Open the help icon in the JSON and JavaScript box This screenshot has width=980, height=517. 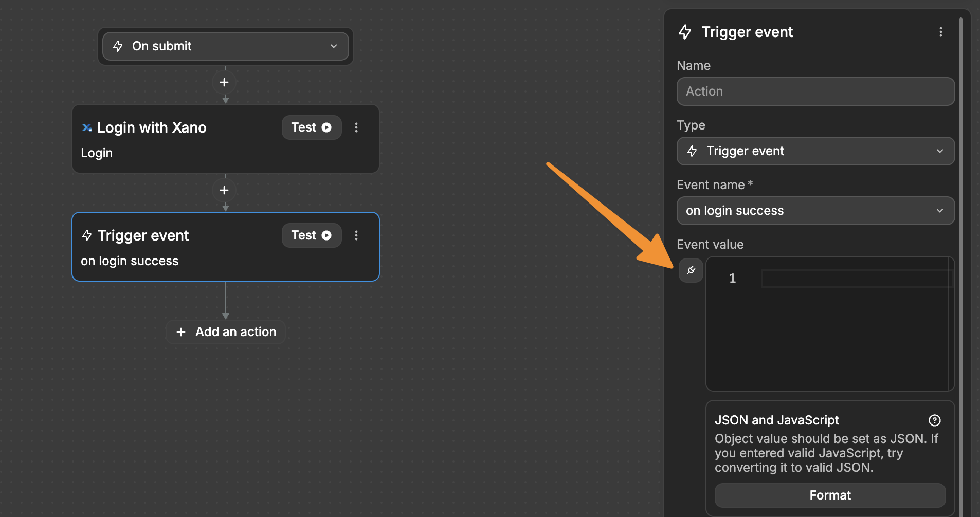click(934, 420)
